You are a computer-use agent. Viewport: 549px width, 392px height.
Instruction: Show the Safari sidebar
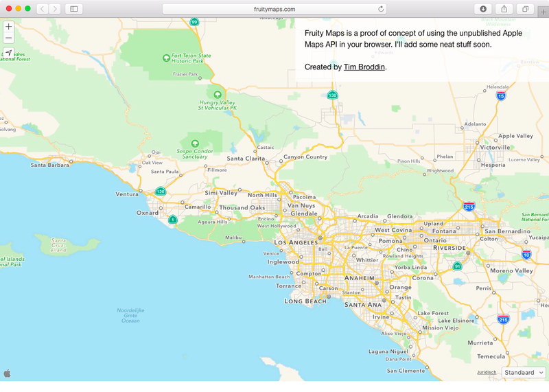pos(74,9)
